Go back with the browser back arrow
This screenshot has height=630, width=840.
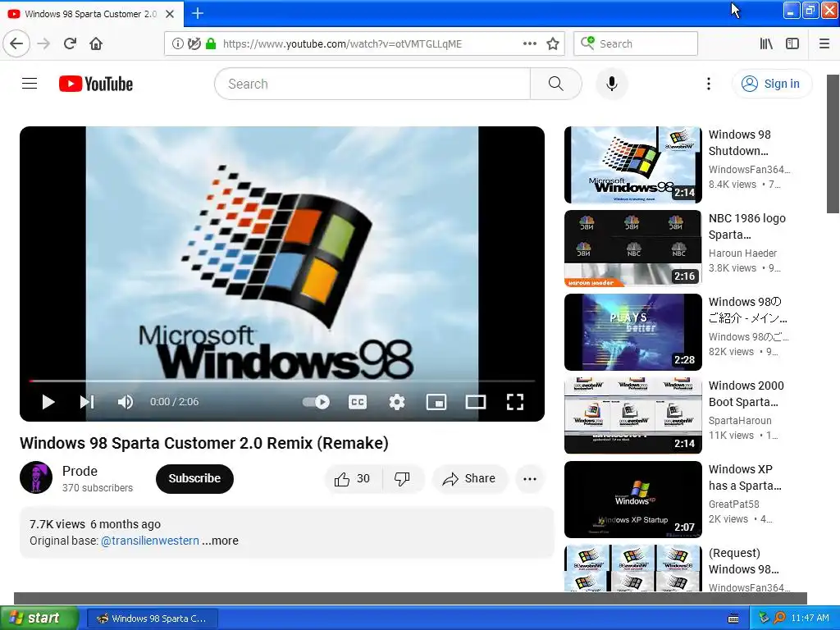16,43
